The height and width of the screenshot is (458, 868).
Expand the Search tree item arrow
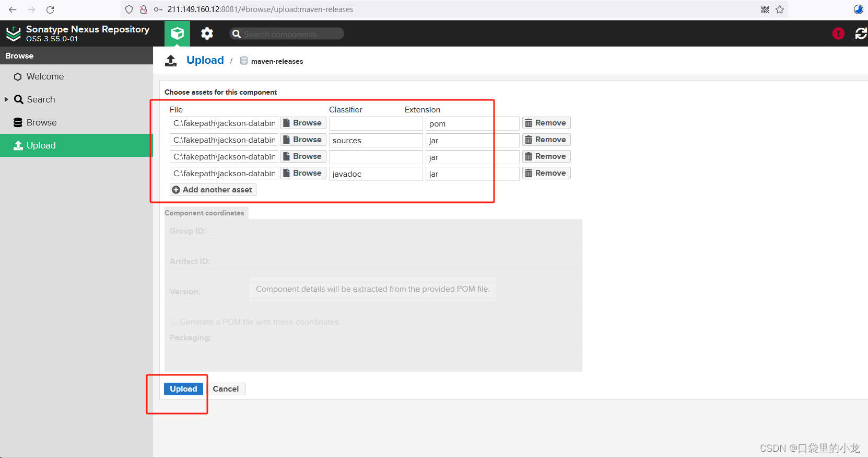click(6, 99)
